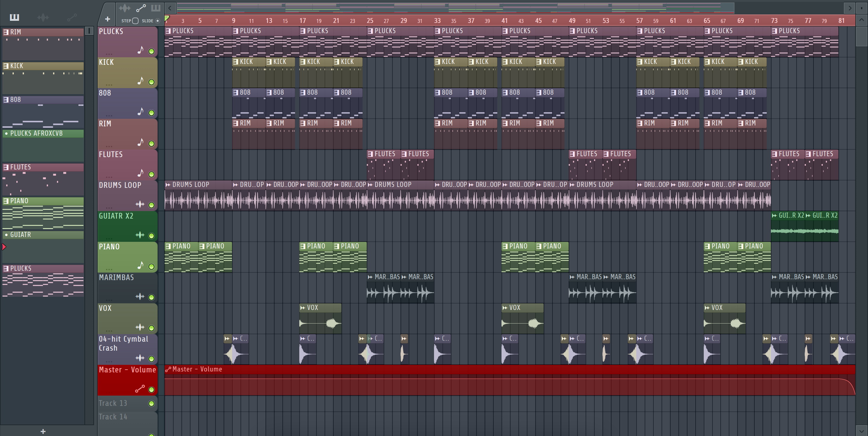
Task: Mute the Master - Volume track green light
Action: point(152,390)
